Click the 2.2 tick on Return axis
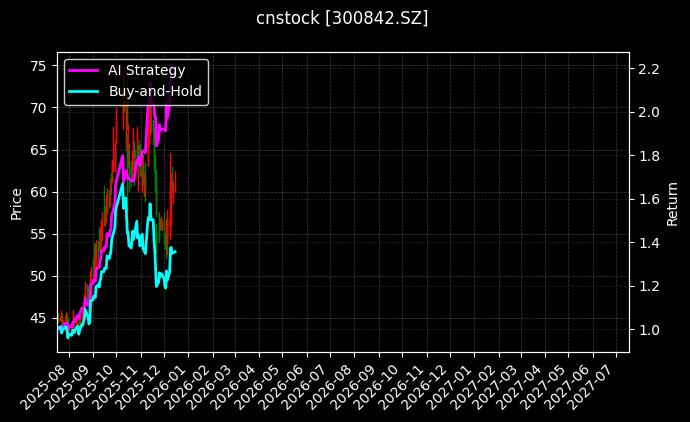The image size is (690, 422). (647, 69)
